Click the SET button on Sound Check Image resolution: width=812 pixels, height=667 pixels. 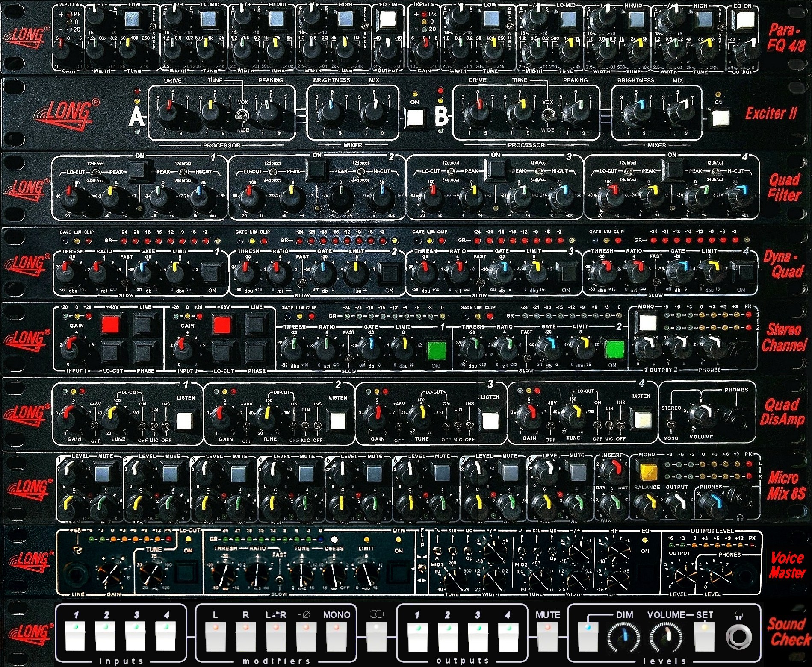(x=705, y=636)
